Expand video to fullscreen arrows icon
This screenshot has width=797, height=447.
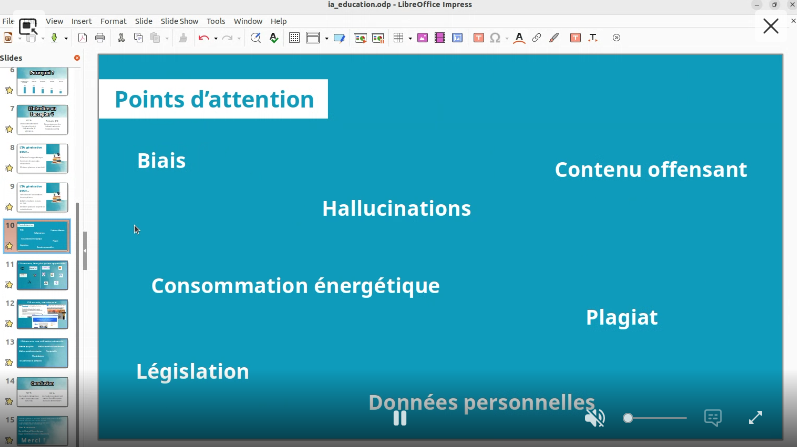coord(755,418)
